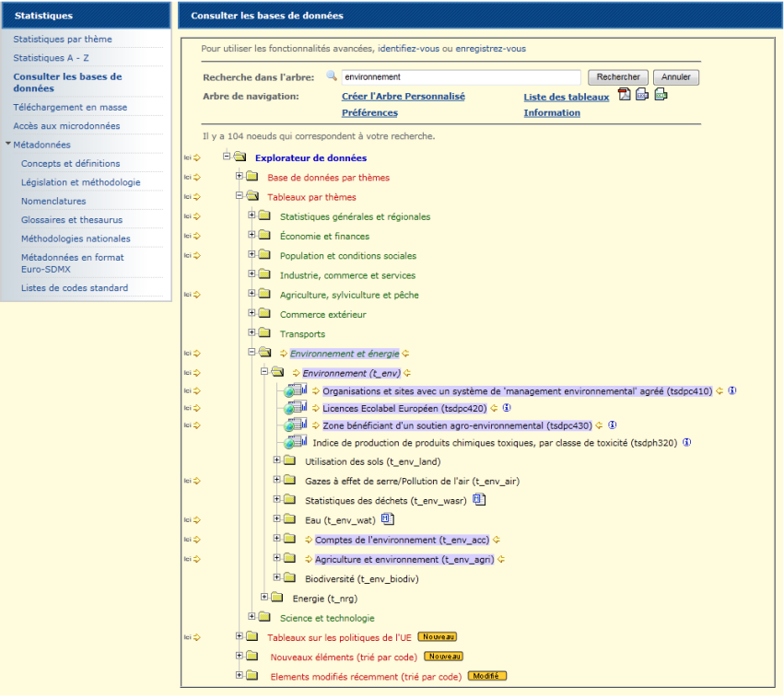784x698 pixels.
Task: Show info icon for tsdph320 table
Action: click(687, 442)
